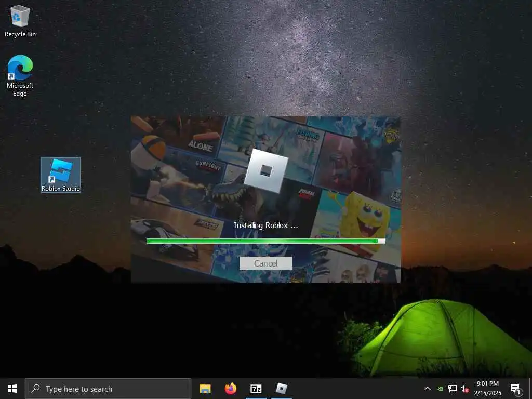Open network status tray icon
The image size is (532, 399).
click(x=453, y=389)
